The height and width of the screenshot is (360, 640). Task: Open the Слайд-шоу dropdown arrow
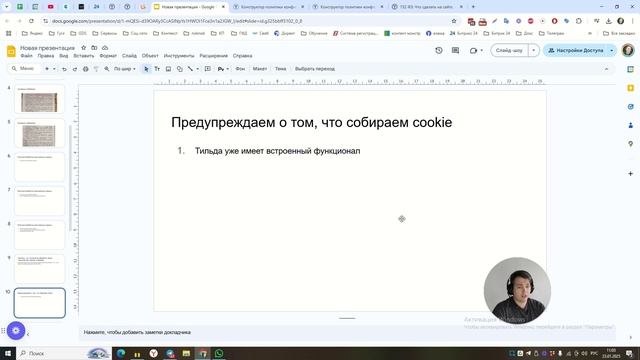tap(534, 50)
